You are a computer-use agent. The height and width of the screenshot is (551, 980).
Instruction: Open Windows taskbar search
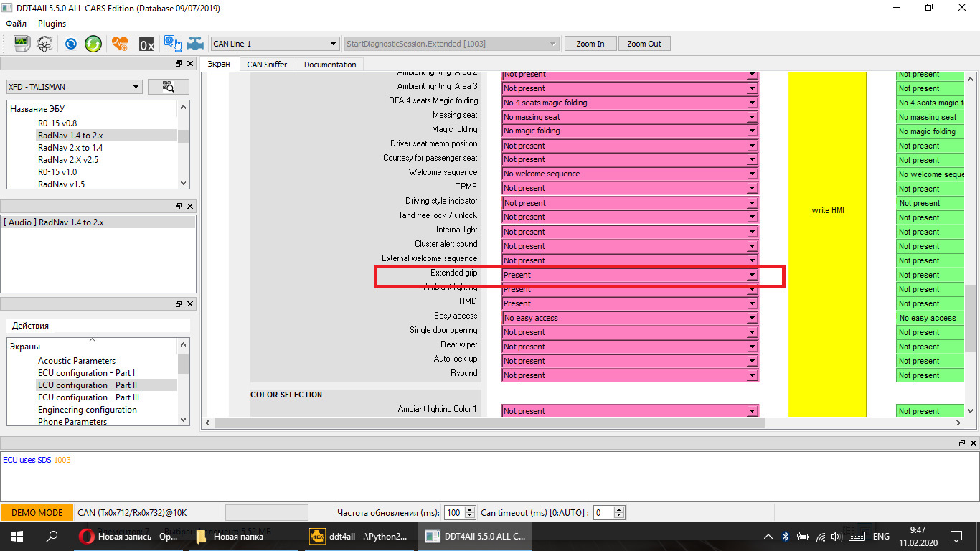52,536
